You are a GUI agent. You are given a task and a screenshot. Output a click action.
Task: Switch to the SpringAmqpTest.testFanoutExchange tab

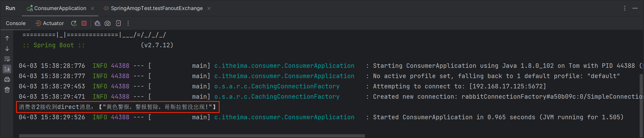(x=157, y=8)
